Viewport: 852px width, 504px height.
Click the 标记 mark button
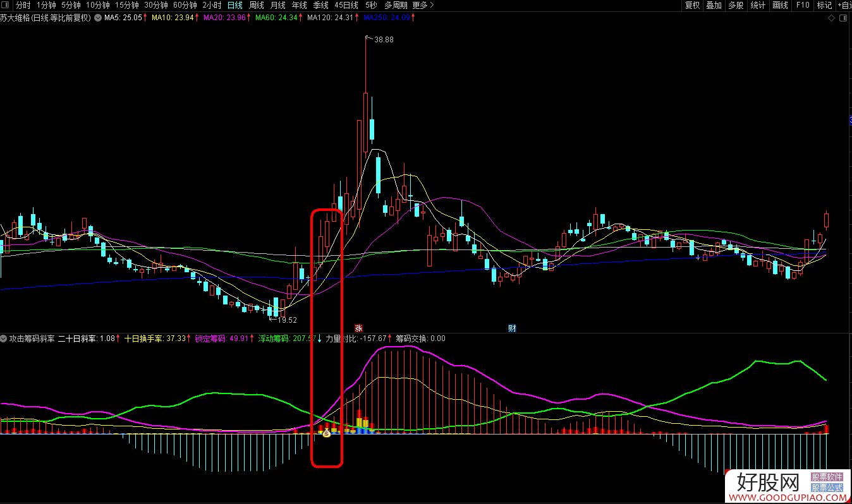825,5
